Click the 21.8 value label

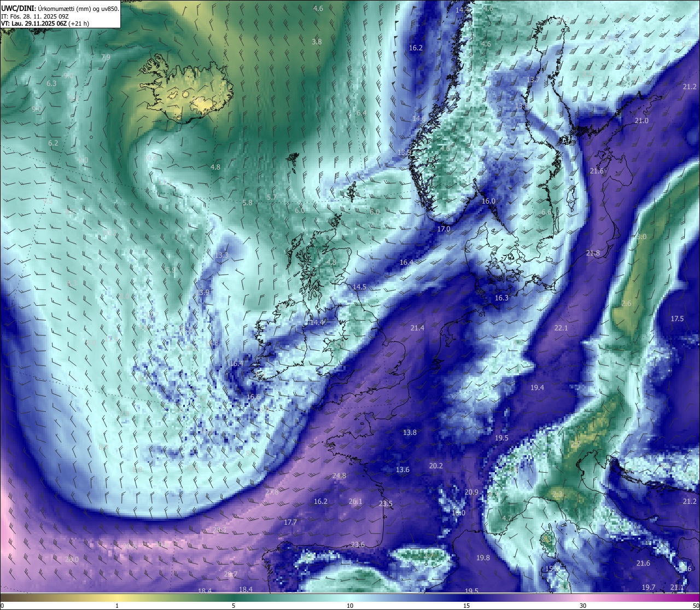tap(593, 253)
